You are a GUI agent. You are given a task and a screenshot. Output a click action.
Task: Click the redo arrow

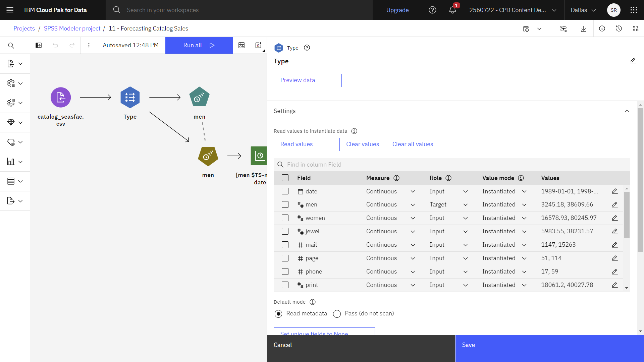(x=72, y=45)
